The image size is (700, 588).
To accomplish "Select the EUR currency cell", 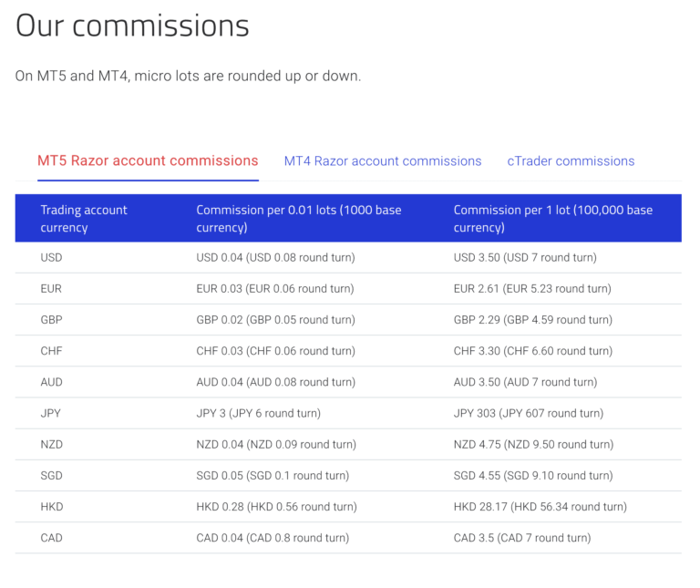I will point(51,289).
